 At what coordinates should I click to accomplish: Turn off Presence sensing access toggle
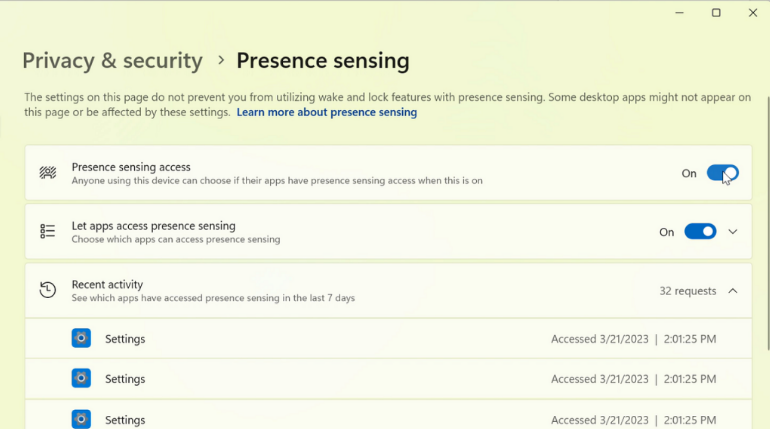722,173
